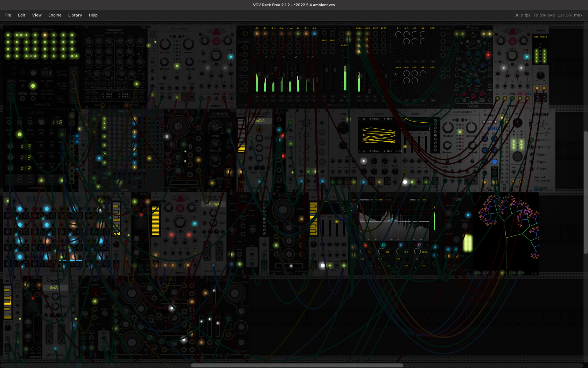The height and width of the screenshot is (368, 588).
Task: Click the SEQ # display on GATE-SEQ-64
Action: coord(46,73)
